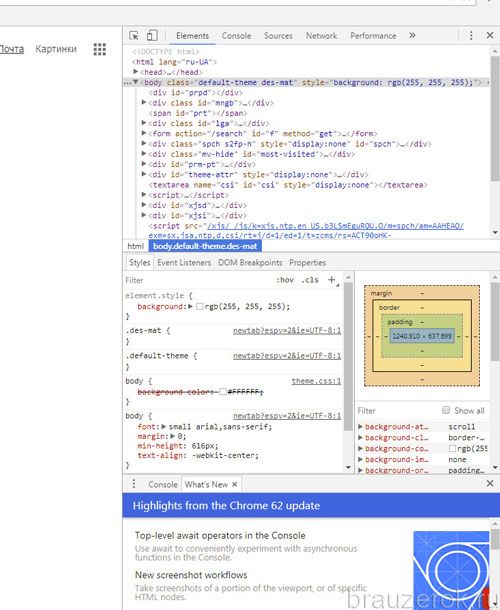The width and height of the screenshot is (500, 610).
Task: Select html in the breadcrumb bar
Action: pos(135,246)
